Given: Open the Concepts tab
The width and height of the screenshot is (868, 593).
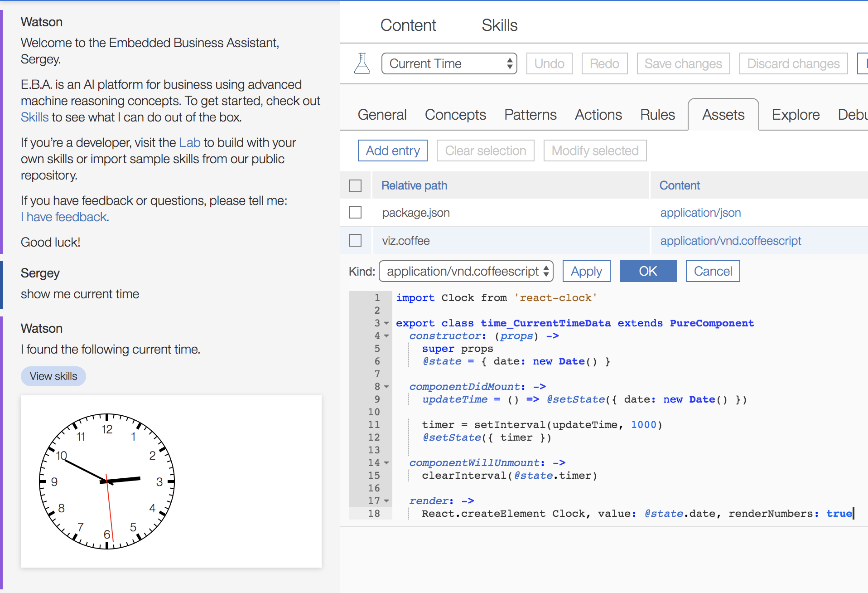Looking at the screenshot, I should point(455,115).
